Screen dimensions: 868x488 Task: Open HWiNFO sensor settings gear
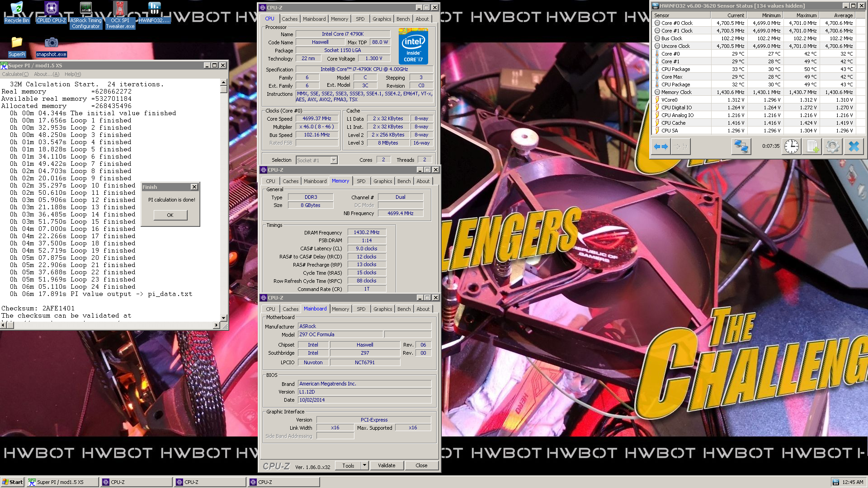pos(832,146)
